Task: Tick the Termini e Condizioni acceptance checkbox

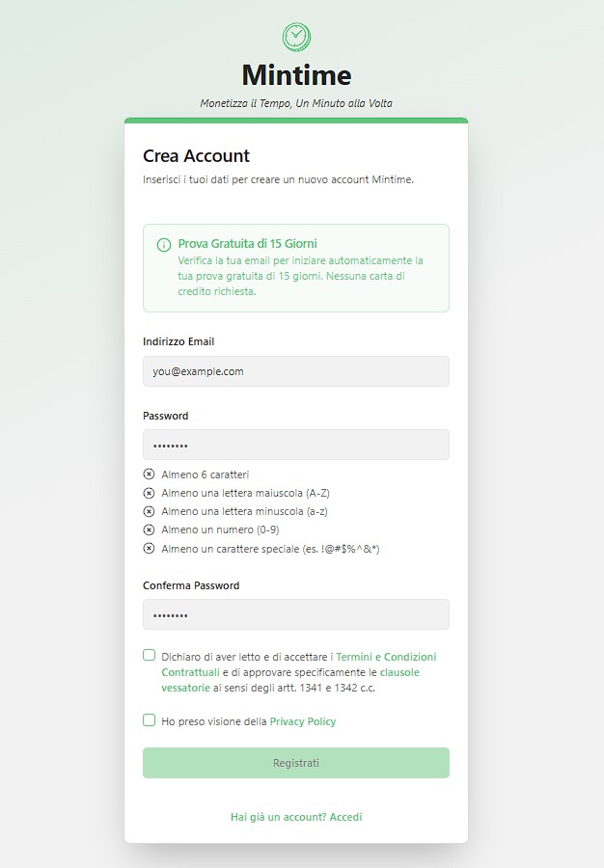Action: pyautogui.click(x=149, y=656)
